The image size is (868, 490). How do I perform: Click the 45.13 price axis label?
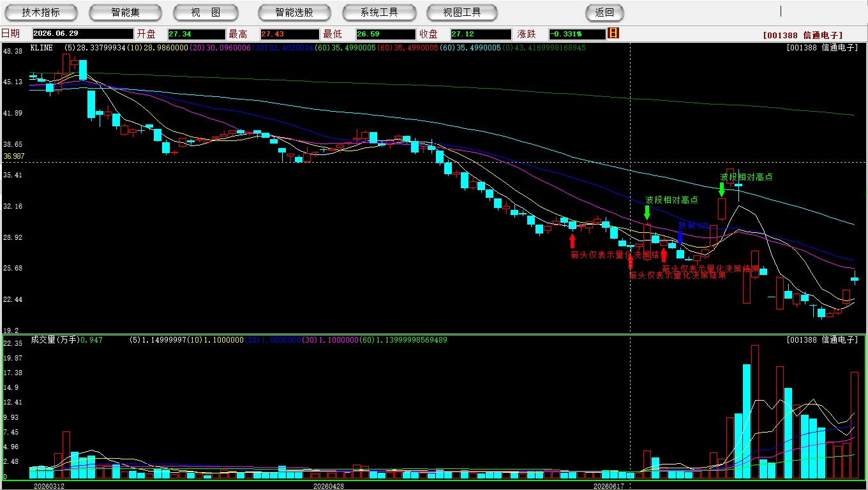click(13, 82)
